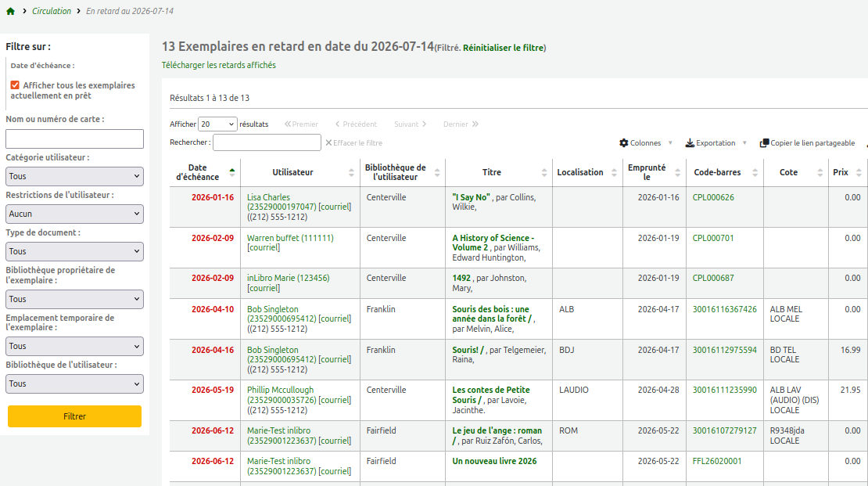Click the Colonnes gear icon
Viewport: 868px width, 486px height.
click(x=624, y=143)
